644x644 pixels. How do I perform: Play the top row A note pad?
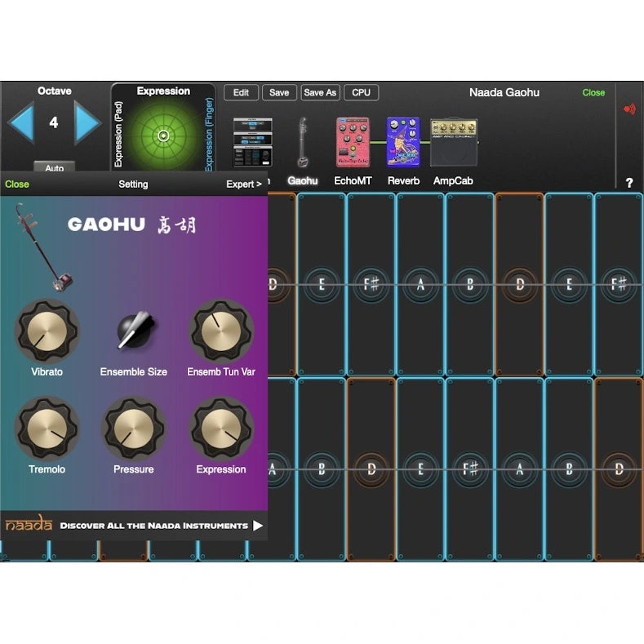(x=420, y=284)
